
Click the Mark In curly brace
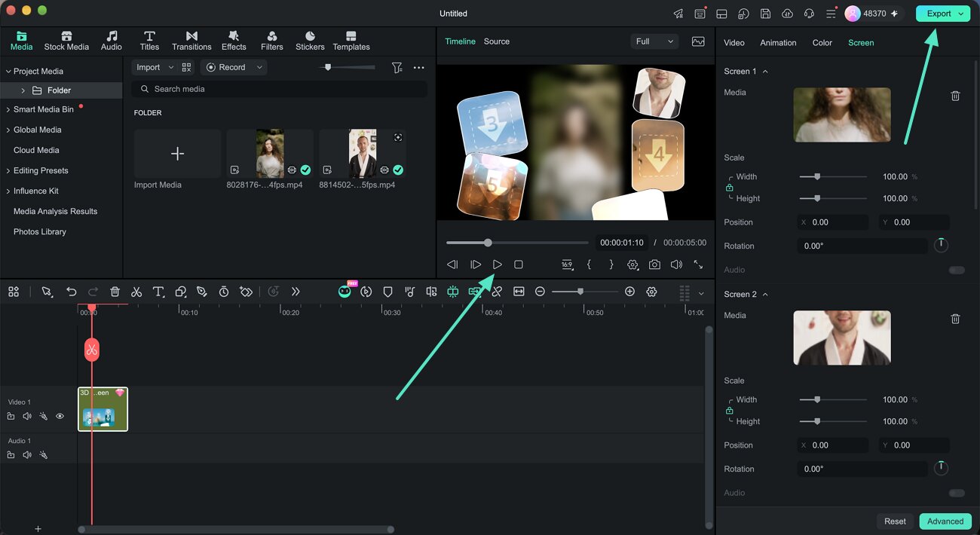pyautogui.click(x=589, y=264)
